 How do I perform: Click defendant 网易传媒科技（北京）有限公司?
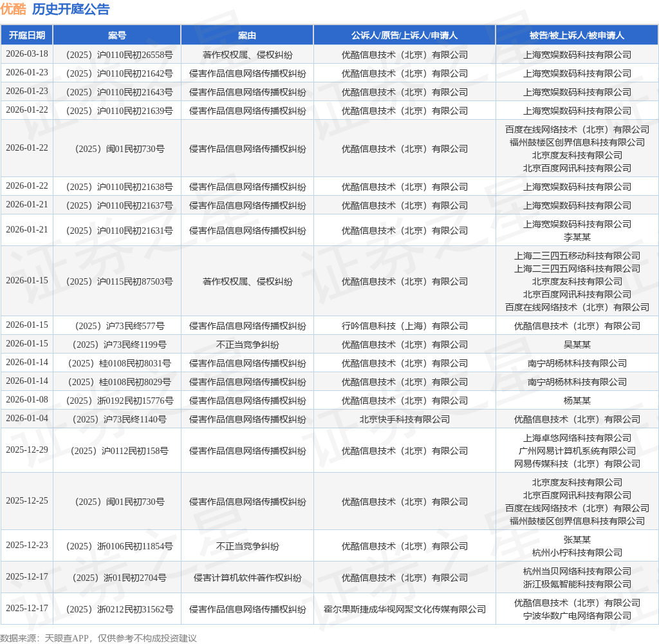(577, 464)
